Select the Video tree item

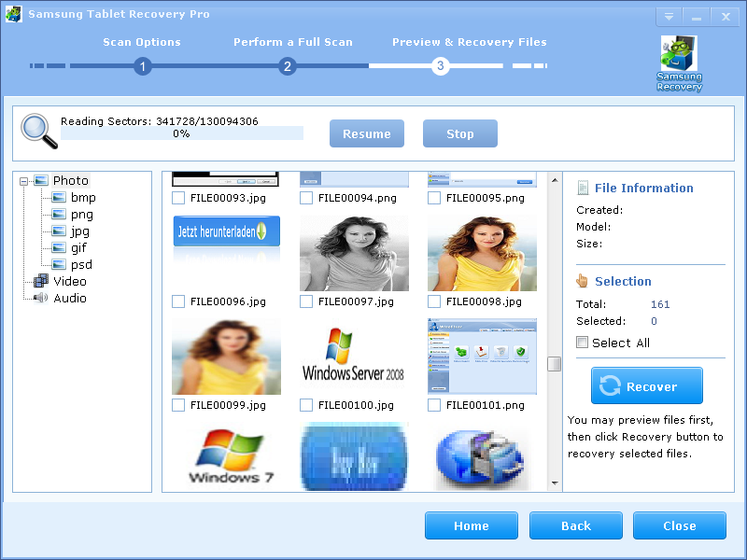click(69, 281)
